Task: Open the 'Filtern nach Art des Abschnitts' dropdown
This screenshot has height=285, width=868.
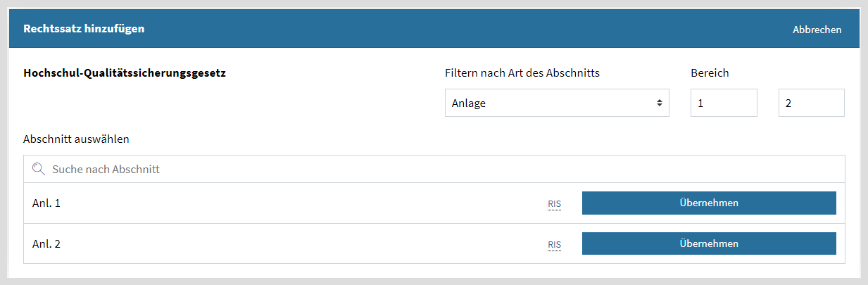Action: point(557,103)
